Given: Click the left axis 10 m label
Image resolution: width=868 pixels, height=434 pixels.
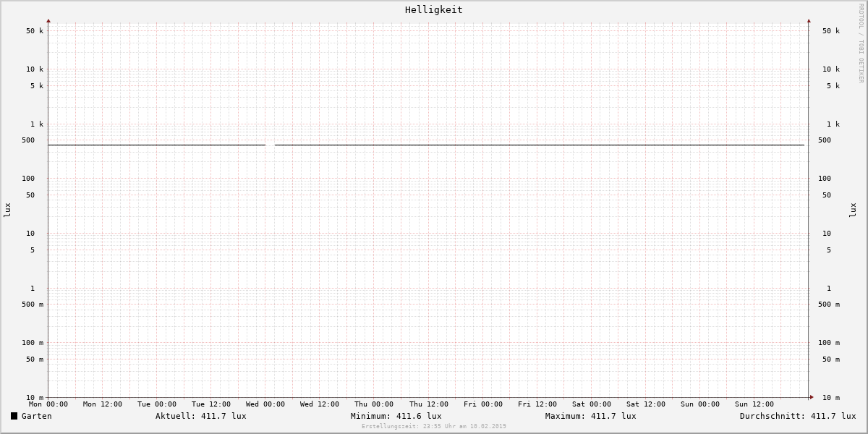Looking at the screenshot, I should point(35,398).
